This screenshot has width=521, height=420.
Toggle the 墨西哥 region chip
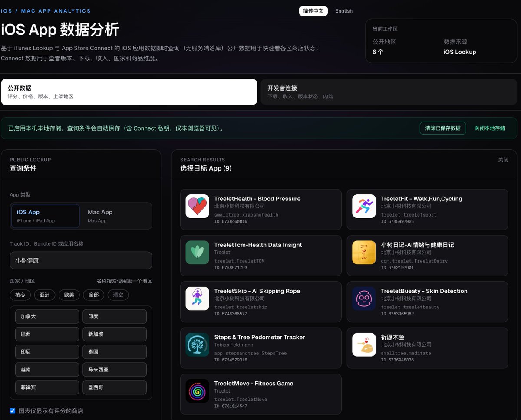click(115, 387)
